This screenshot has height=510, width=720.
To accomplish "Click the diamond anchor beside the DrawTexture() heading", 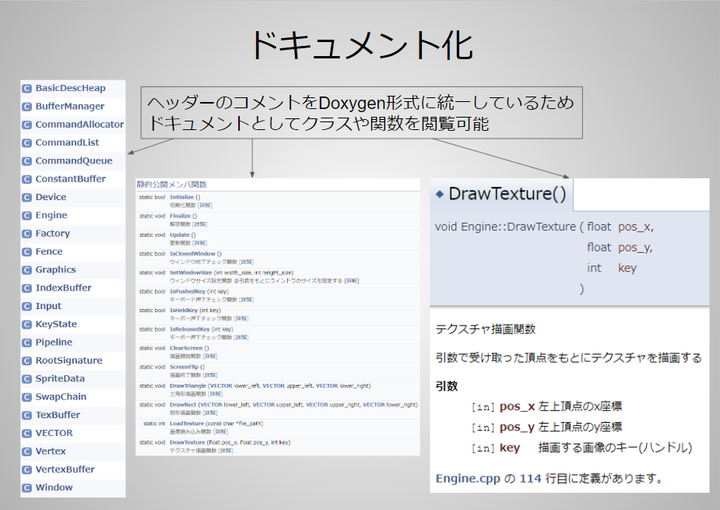I will tap(439, 194).
